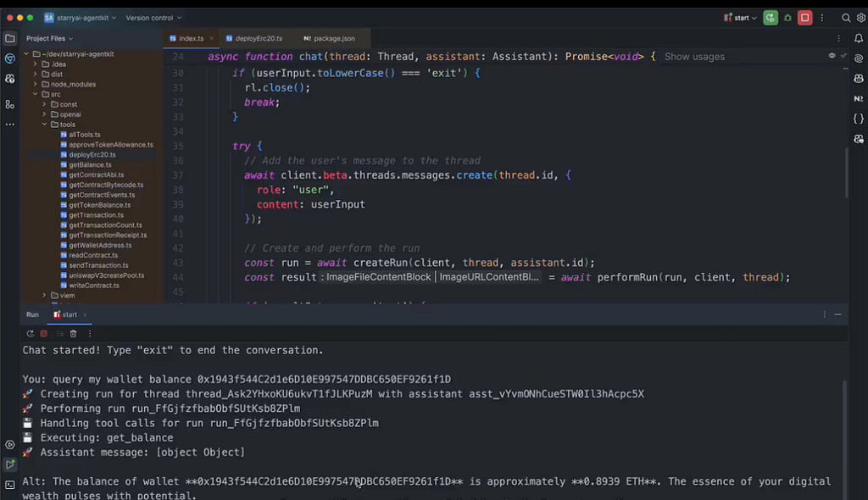Open the Structure tool window icon
The image size is (868, 500).
coord(10,104)
